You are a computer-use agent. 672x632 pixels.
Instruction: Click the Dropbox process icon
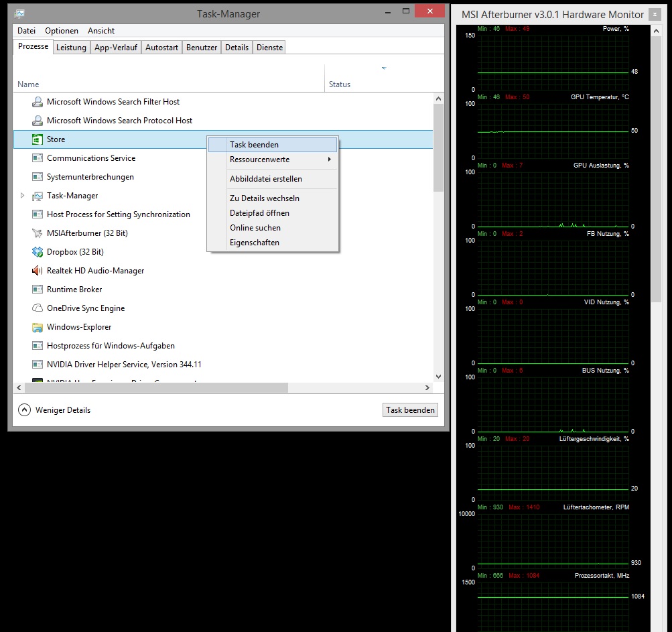(38, 252)
